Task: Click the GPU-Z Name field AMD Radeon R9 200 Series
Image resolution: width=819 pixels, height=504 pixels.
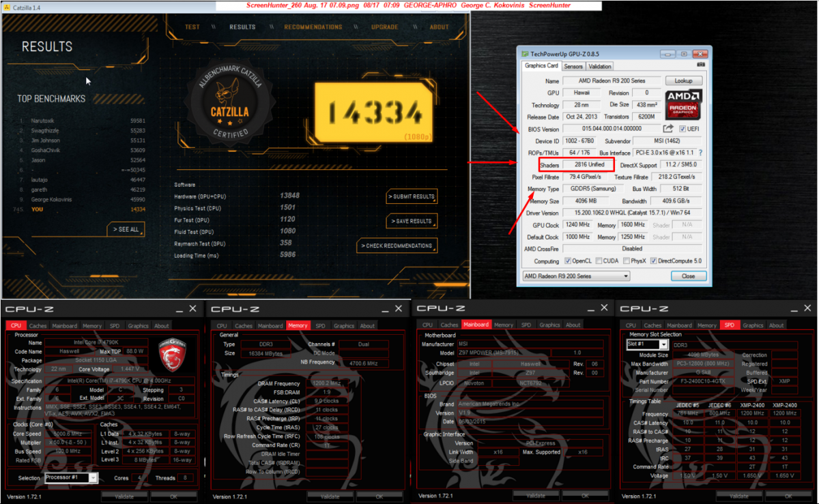Action: point(612,80)
